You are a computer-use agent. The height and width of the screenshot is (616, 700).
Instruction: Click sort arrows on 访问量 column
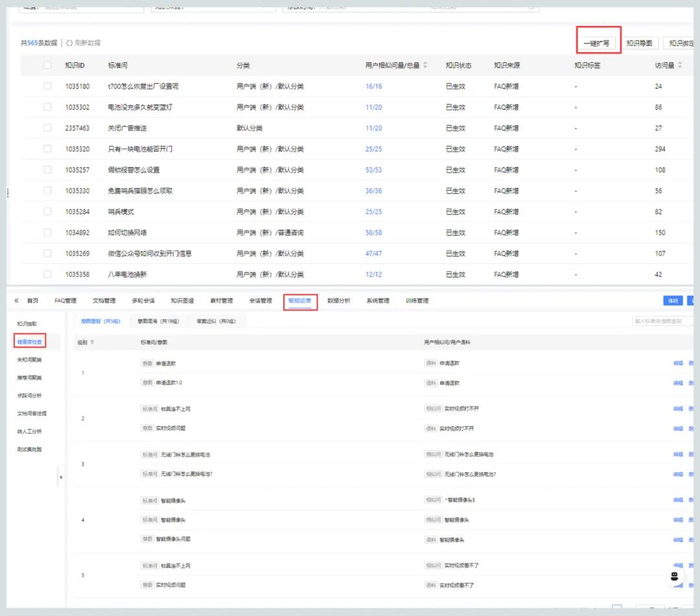pos(680,65)
